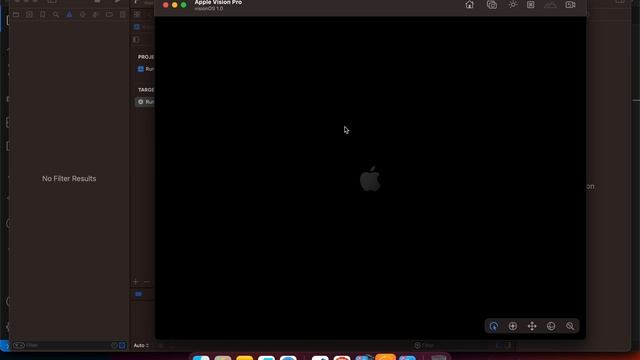Open Xcode breakpoint navigator
This screenshot has height=360, width=640.
(x=109, y=15)
